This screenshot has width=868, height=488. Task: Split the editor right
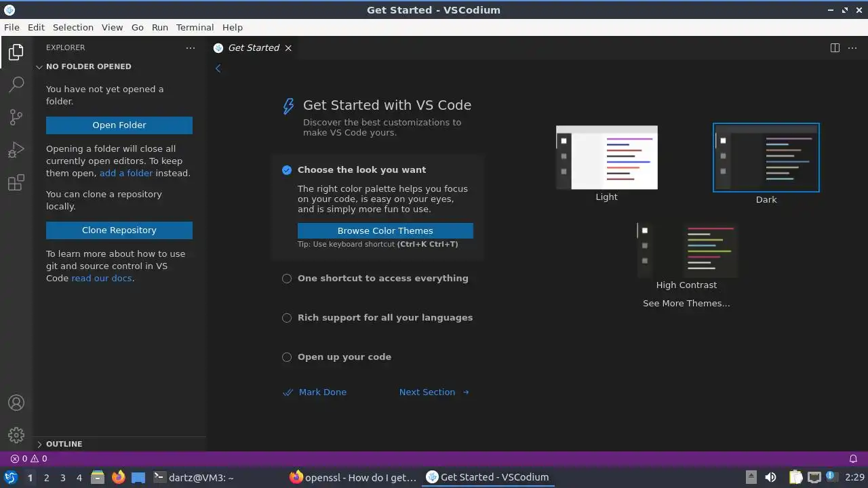pos(835,48)
